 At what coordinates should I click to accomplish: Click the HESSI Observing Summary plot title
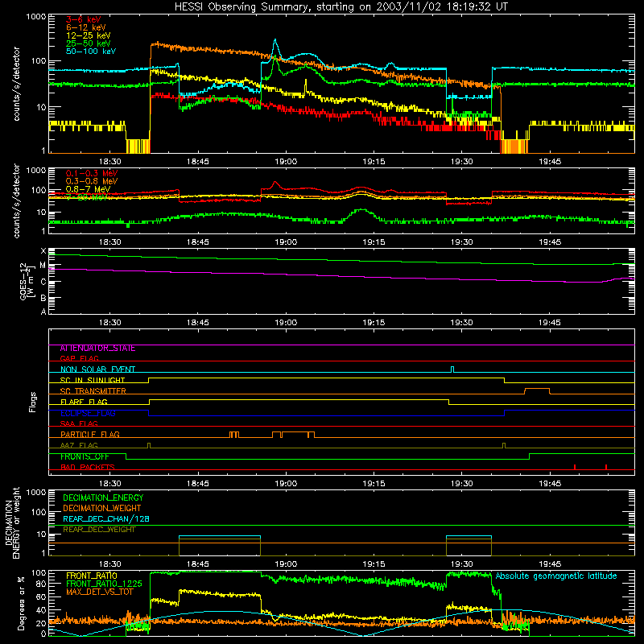(341, 6)
